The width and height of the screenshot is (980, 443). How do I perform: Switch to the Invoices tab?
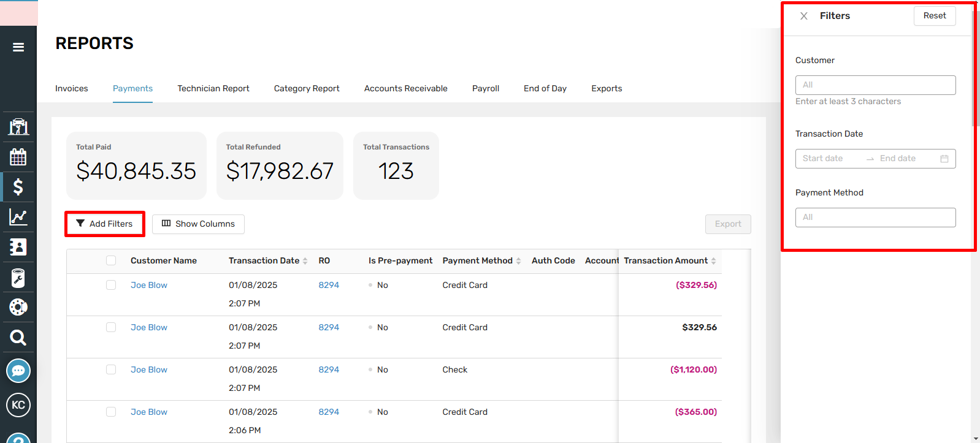pyautogui.click(x=72, y=88)
